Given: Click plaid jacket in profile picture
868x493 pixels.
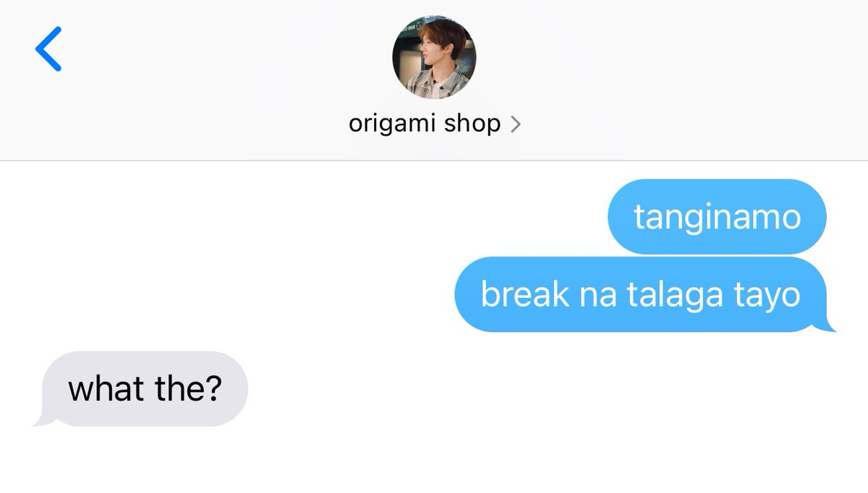Looking at the screenshot, I should click(425, 85).
